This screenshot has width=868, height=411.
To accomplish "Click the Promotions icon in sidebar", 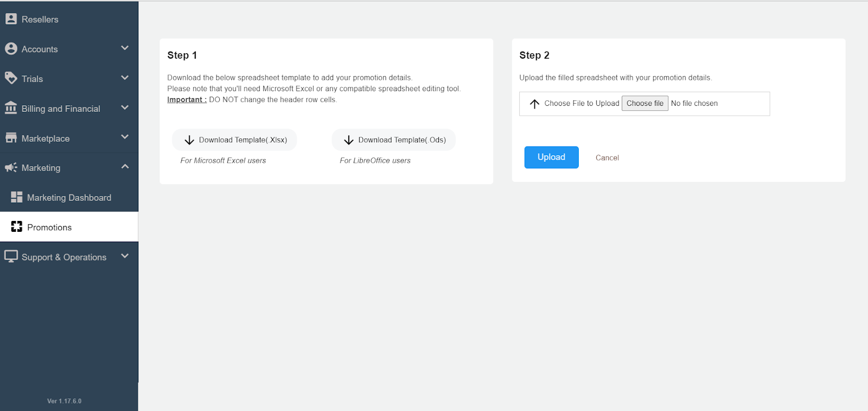I will (17, 227).
